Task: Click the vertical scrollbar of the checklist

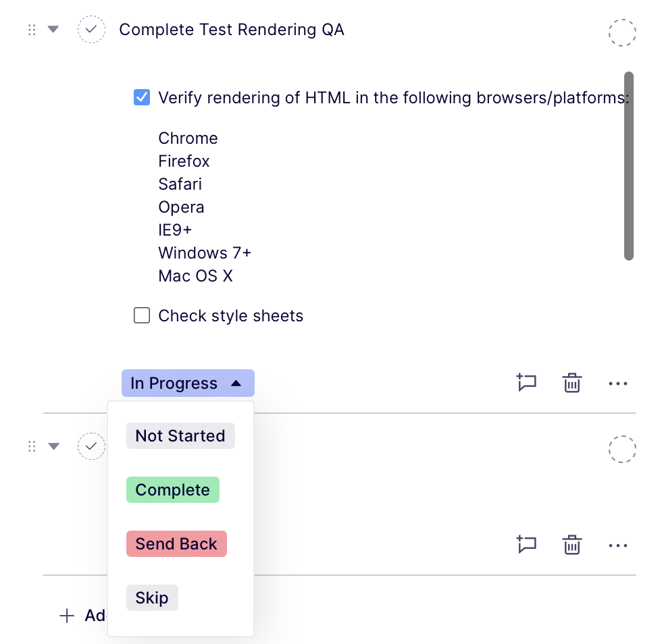Action: click(x=629, y=165)
